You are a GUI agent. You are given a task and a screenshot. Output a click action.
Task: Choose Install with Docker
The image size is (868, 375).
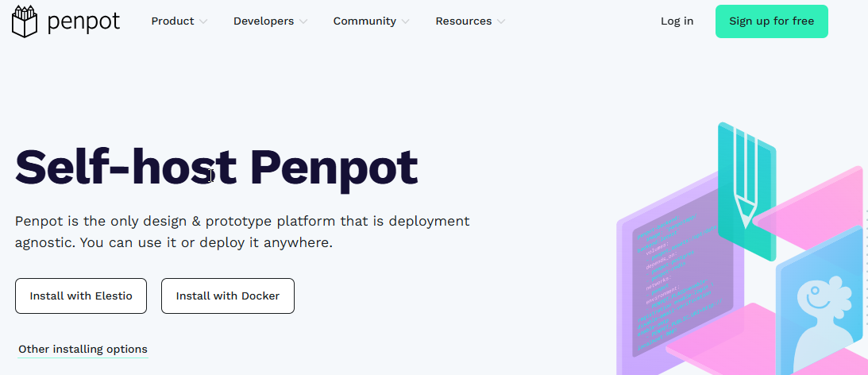point(227,296)
